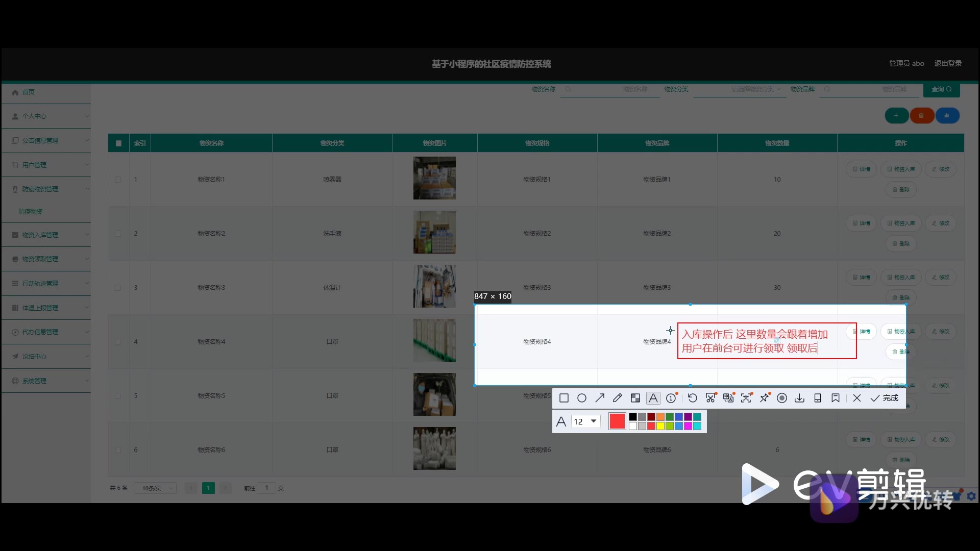The height and width of the screenshot is (551, 980).
Task: Toggle the select-all checkbox in table header
Action: [x=118, y=143]
